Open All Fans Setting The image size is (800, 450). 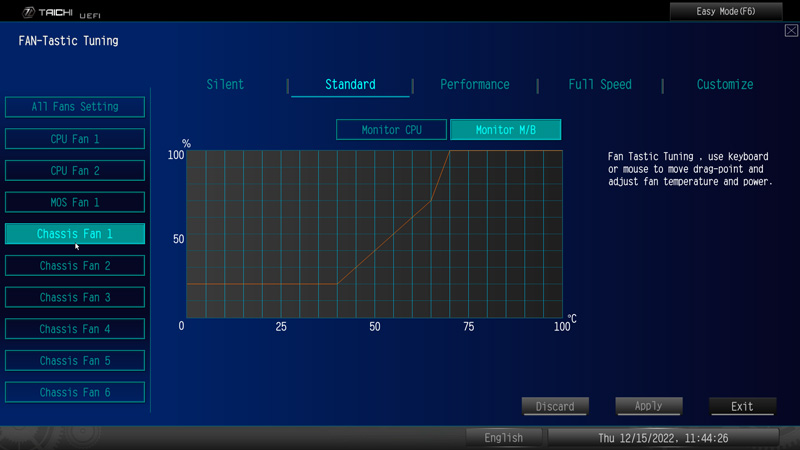75,107
